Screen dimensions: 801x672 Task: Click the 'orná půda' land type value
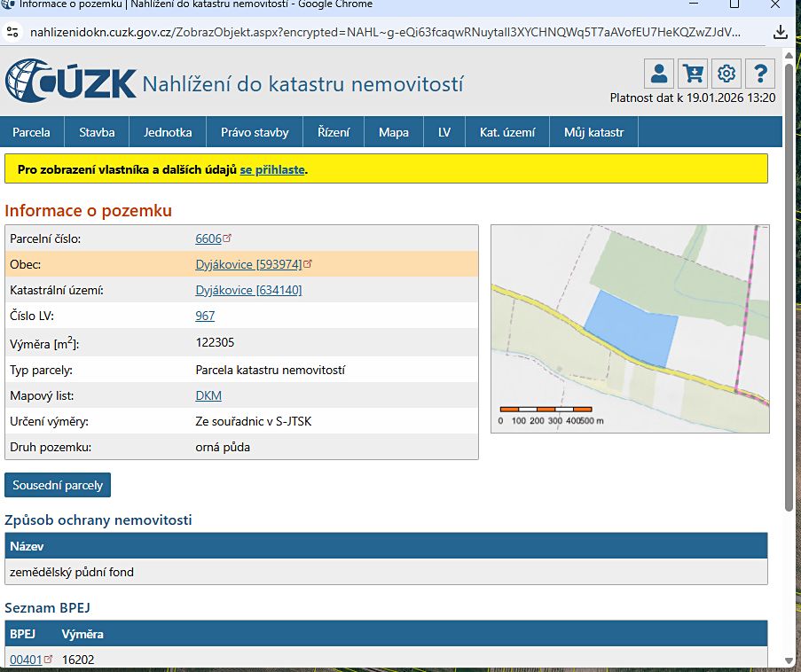coord(223,448)
